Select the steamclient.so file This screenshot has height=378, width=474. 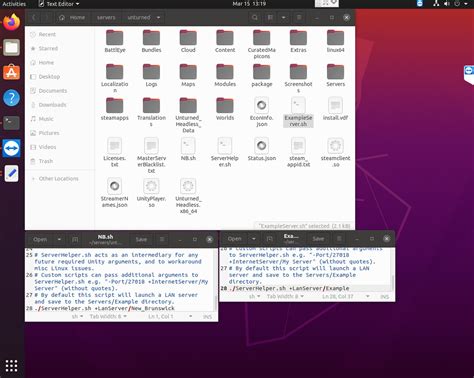[x=335, y=153]
